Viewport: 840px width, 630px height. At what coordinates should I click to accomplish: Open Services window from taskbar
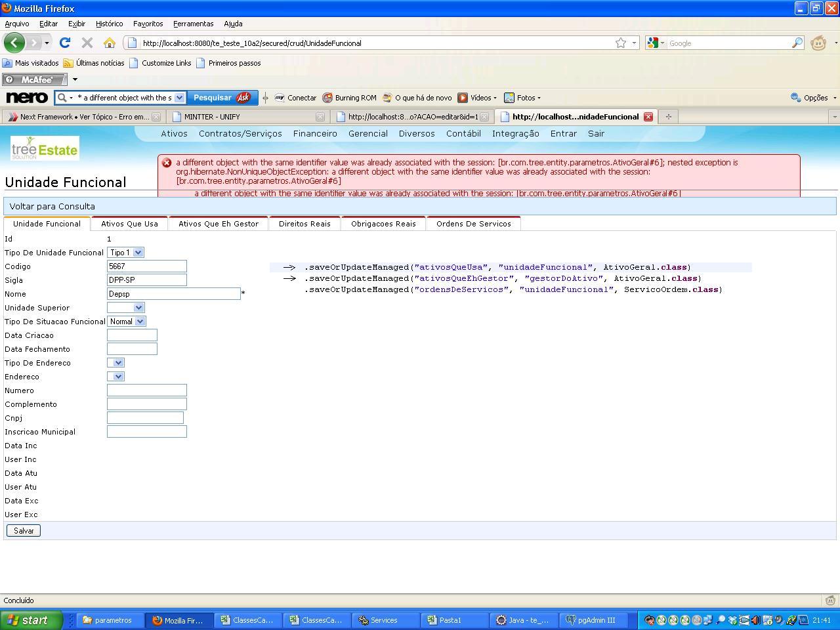[385, 620]
